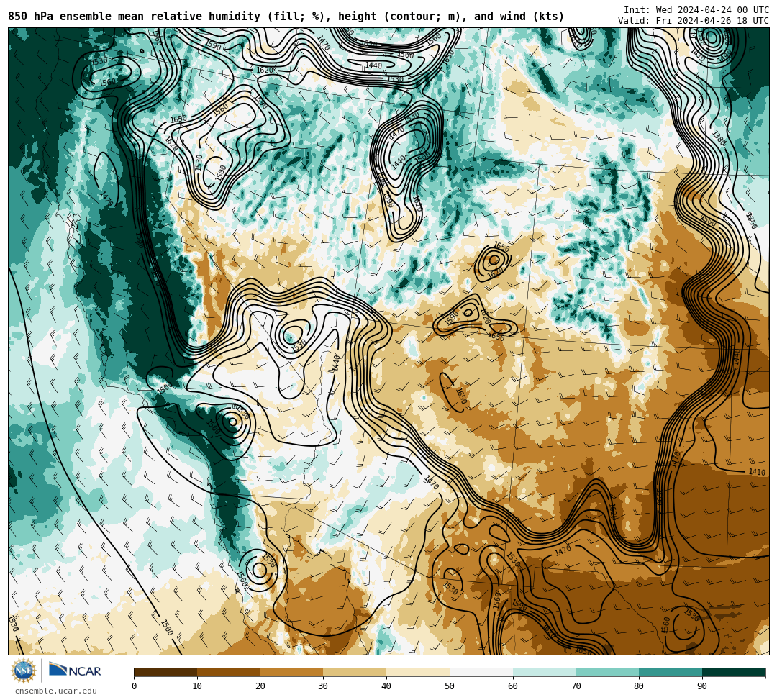Click the 850 hPa ensemble mean title
Viewport: 777px width, 700px height.
click(x=286, y=17)
